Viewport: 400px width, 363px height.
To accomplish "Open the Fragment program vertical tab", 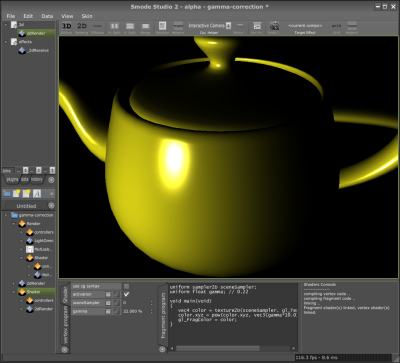I will tap(163, 315).
